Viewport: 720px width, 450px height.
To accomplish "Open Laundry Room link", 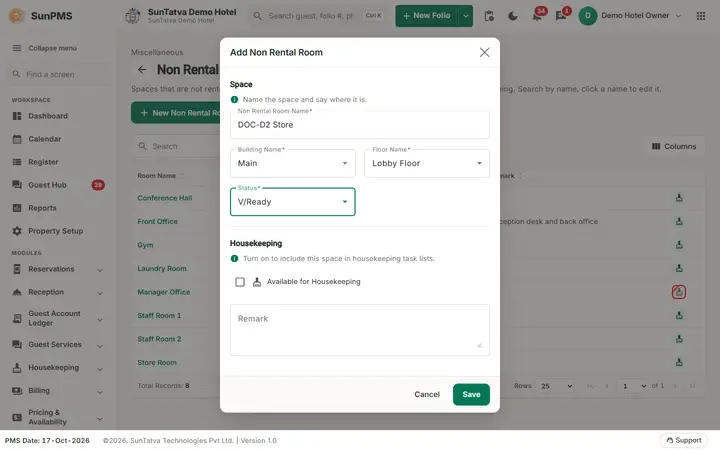I will click(162, 269).
